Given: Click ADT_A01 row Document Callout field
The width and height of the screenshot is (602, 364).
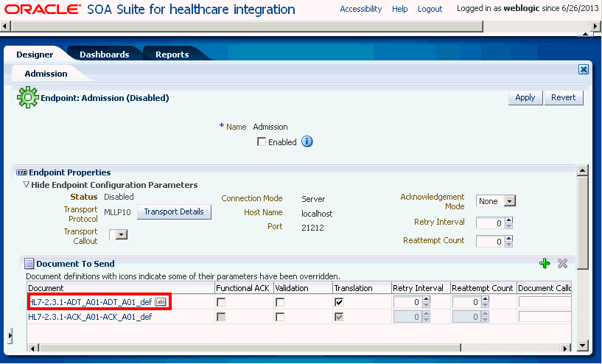Looking at the screenshot, I should [545, 302].
